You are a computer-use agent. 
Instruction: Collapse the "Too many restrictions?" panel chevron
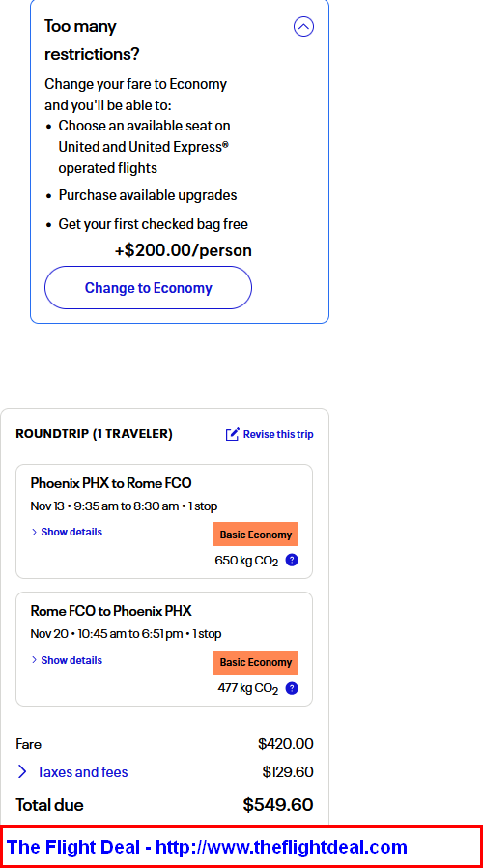[303, 26]
